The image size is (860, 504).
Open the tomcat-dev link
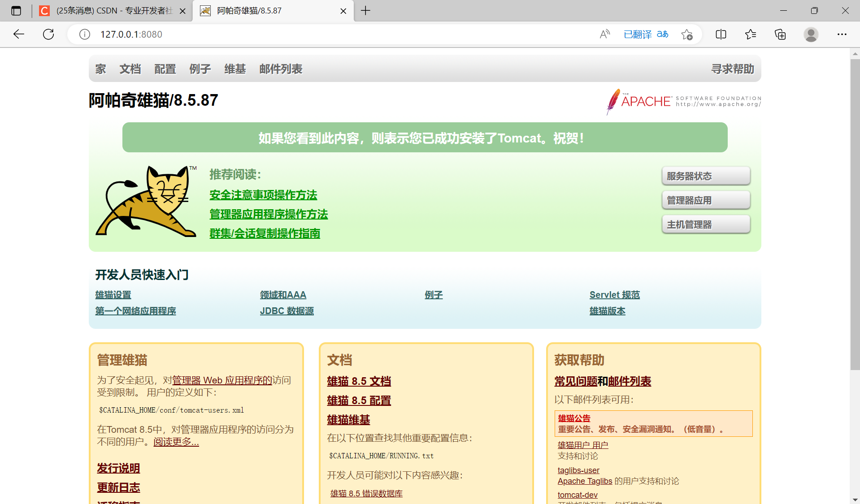[578, 495]
